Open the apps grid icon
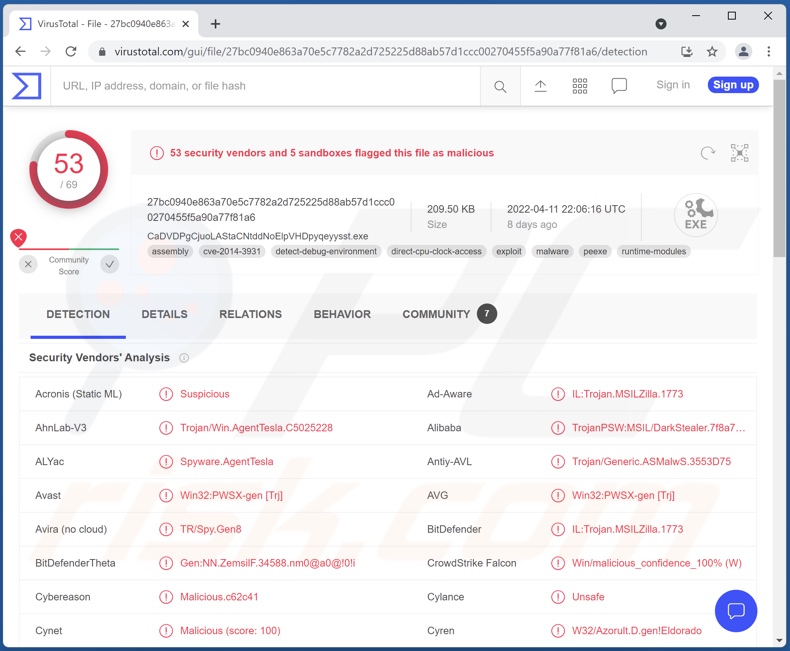 [x=579, y=86]
